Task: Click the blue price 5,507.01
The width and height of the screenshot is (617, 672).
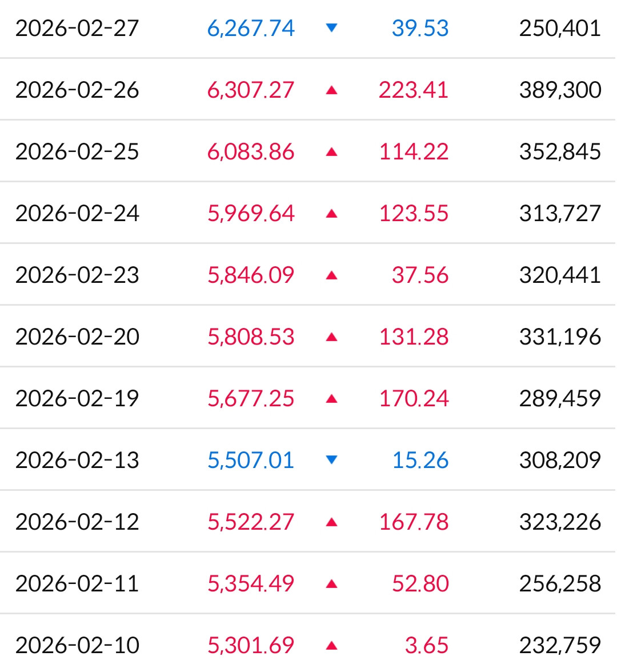Action: 251,461
